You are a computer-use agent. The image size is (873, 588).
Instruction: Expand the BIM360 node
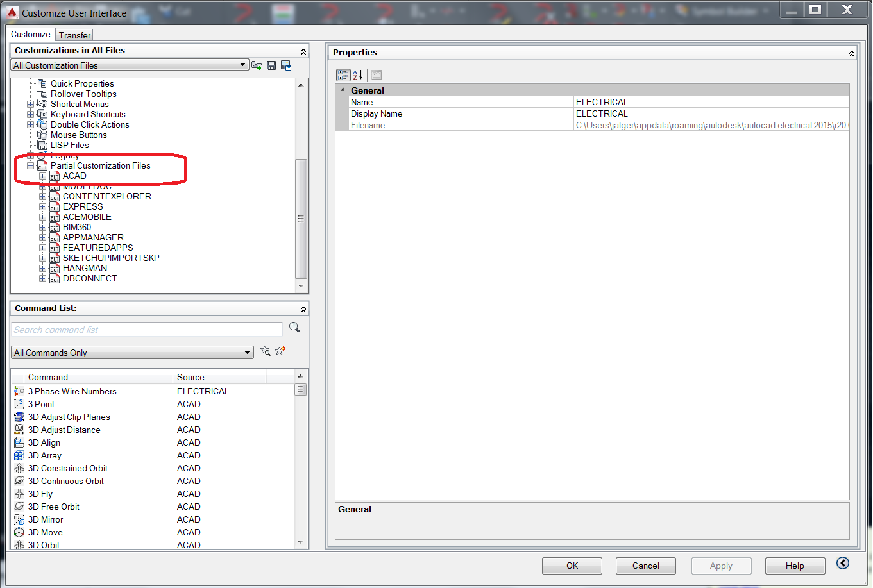(43, 227)
